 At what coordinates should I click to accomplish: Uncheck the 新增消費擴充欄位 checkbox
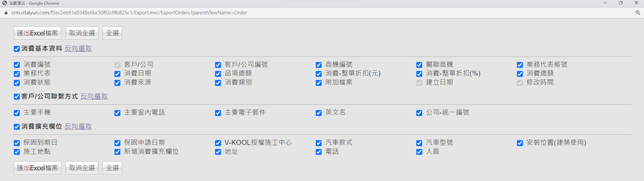coord(117,152)
